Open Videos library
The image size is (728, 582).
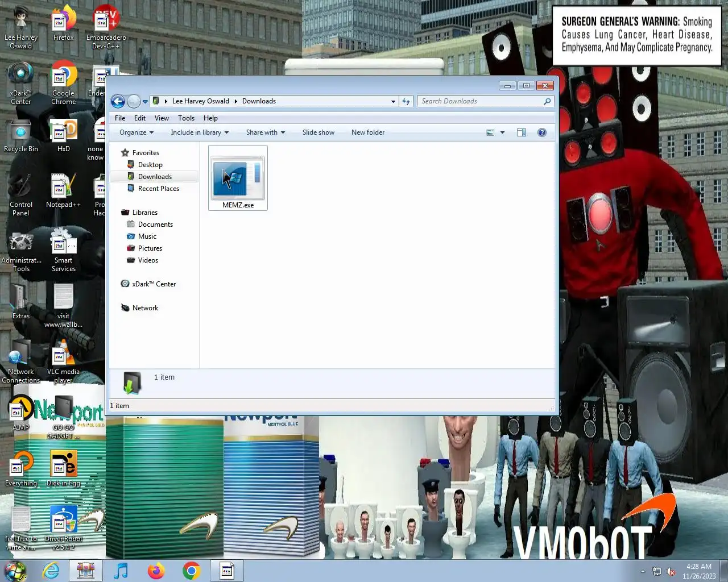[148, 260]
